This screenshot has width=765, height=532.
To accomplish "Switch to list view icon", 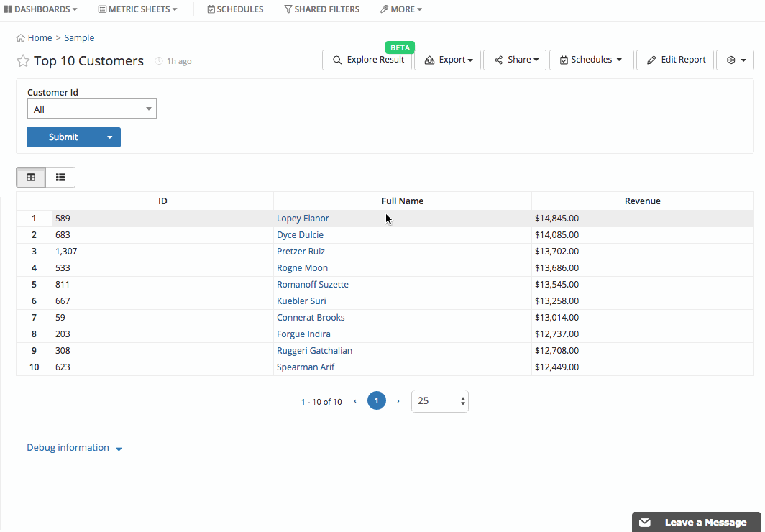I will (60, 178).
